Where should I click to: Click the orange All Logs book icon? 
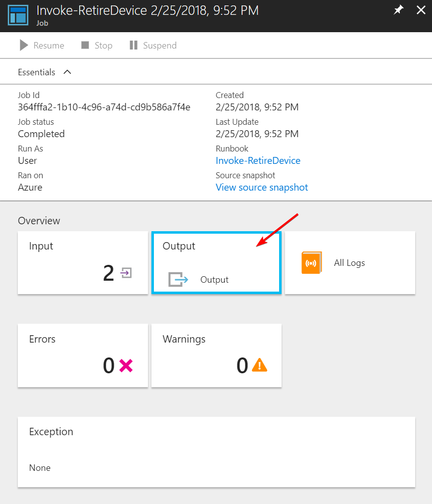point(312,263)
